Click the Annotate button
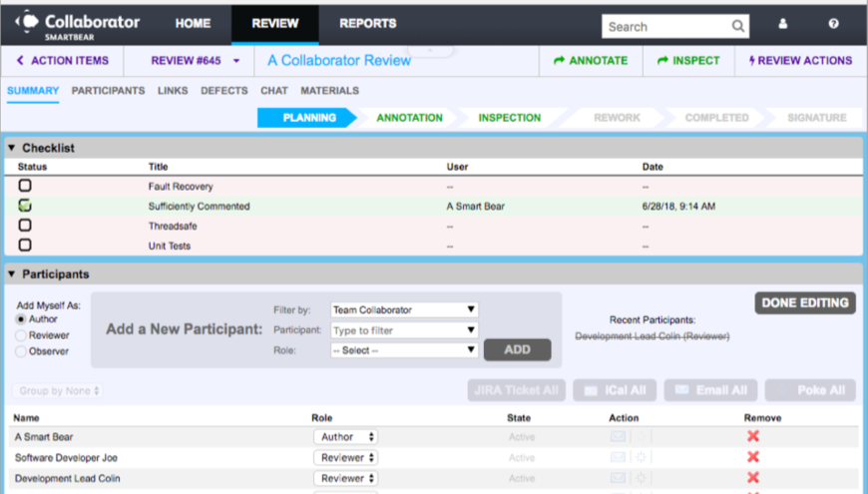The width and height of the screenshot is (868, 494). 590,61
